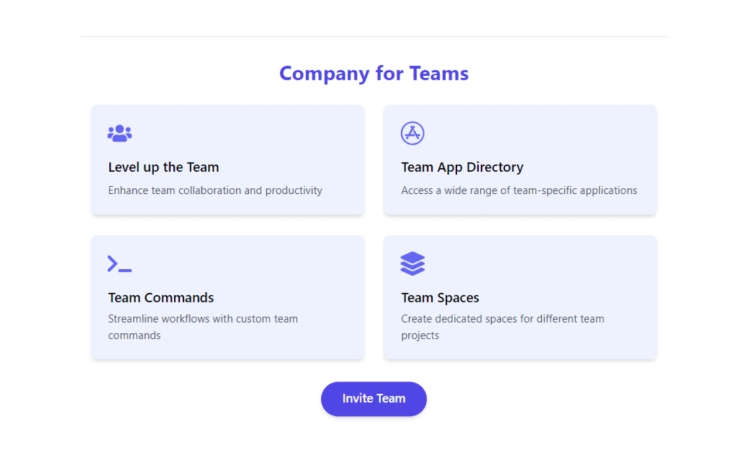
Task: Click 'Streamline workflows with custom team commands' text
Action: click(x=203, y=327)
